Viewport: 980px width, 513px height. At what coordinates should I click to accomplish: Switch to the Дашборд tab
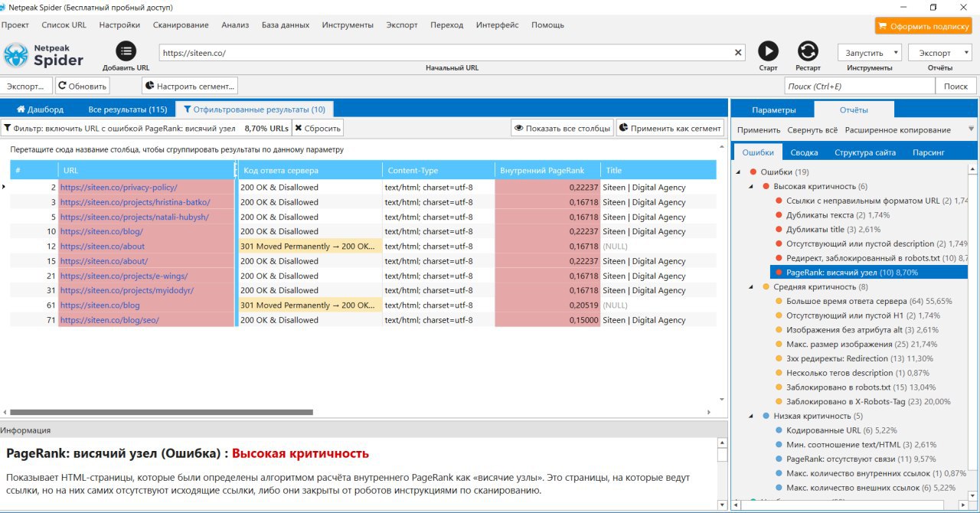(40, 109)
